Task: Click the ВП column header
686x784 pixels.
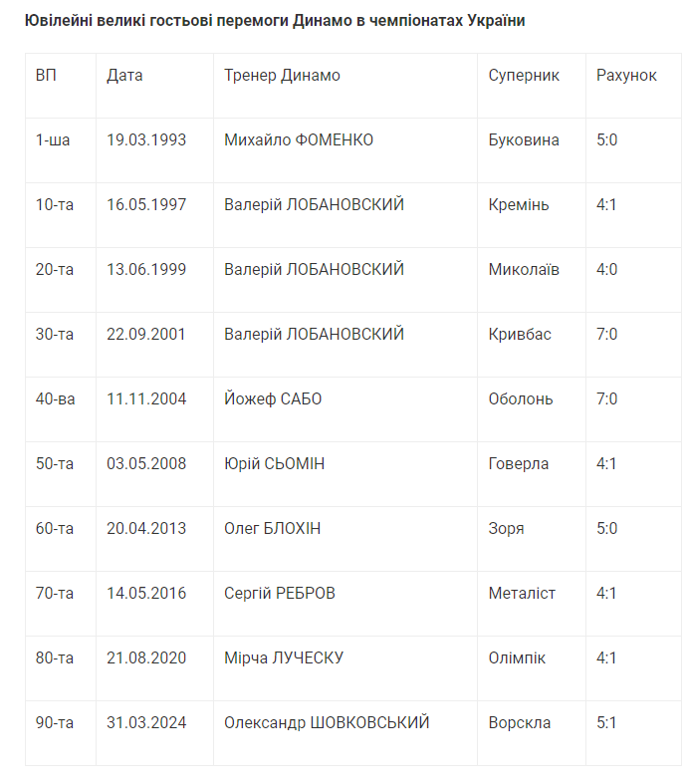Action: click(46, 76)
